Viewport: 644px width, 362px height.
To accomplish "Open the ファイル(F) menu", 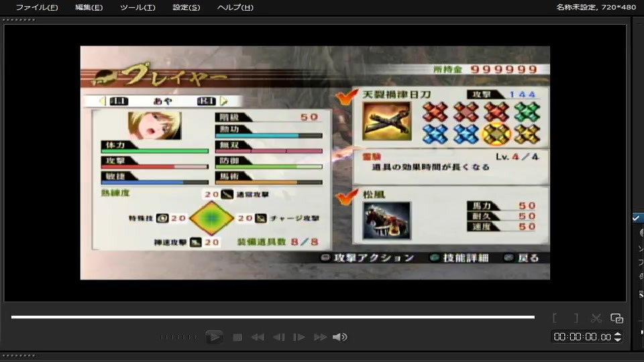I will (x=36, y=7).
